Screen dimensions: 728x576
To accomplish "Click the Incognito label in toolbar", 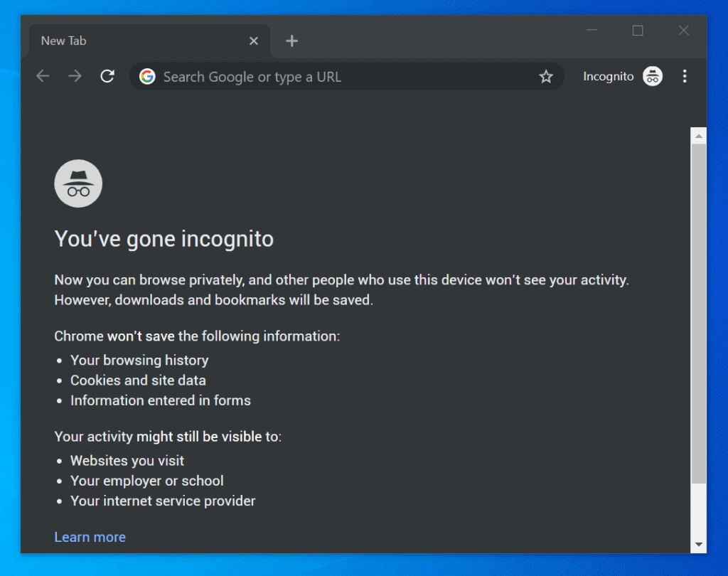I will tap(609, 76).
